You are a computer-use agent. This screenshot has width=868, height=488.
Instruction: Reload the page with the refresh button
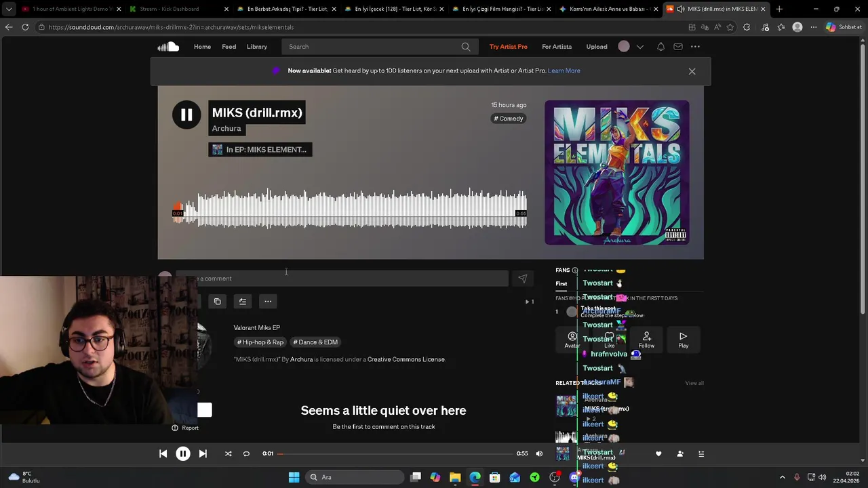pos(25,27)
